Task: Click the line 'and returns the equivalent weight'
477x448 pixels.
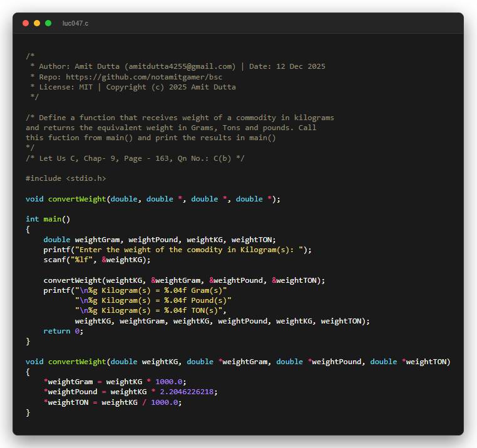Action: (171, 128)
